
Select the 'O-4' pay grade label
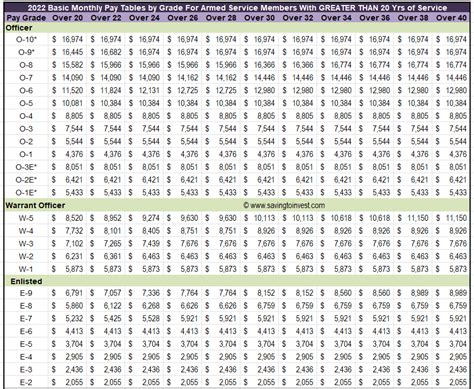coord(26,116)
